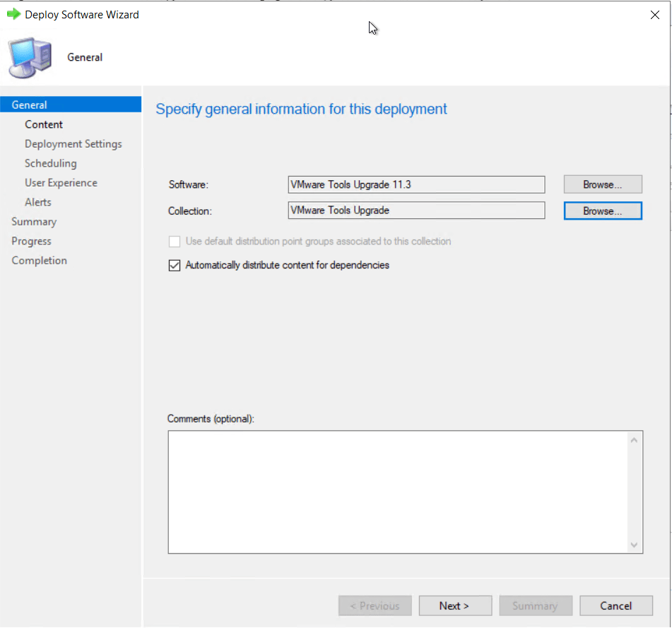This screenshot has height=628, width=672.
Task: Click the Comments scrollbar down arrow
Action: 634,545
